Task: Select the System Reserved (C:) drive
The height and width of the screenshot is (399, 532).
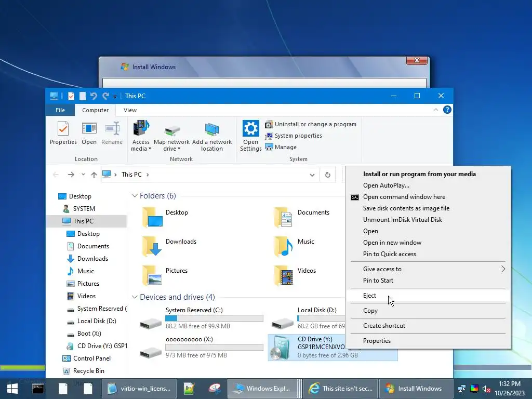Action: click(201, 318)
